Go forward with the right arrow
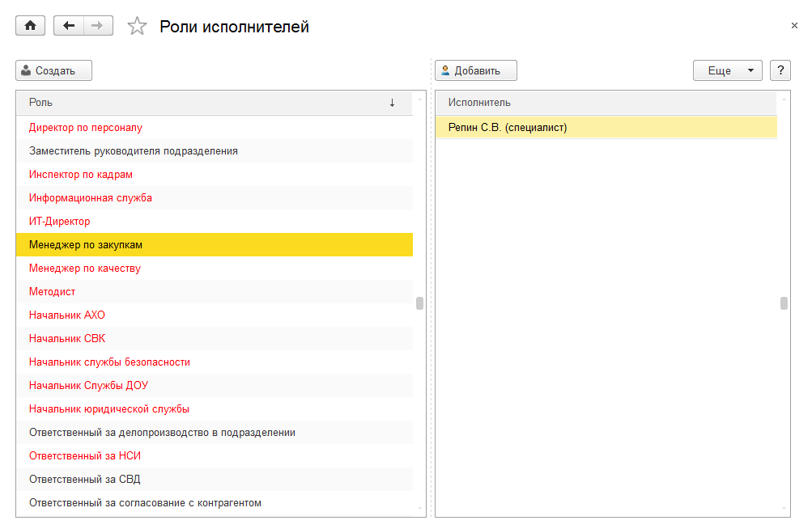This screenshot has height=529, width=812. pos(97,26)
